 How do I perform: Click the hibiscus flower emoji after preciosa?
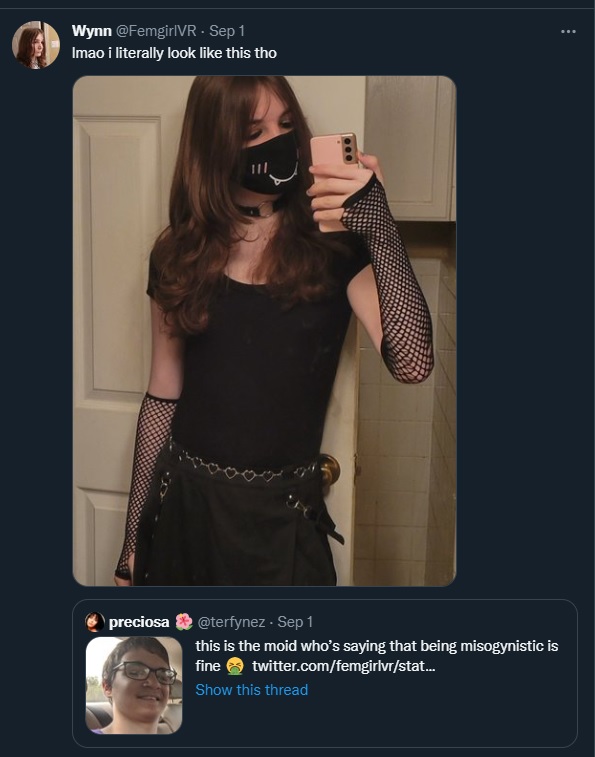point(184,622)
